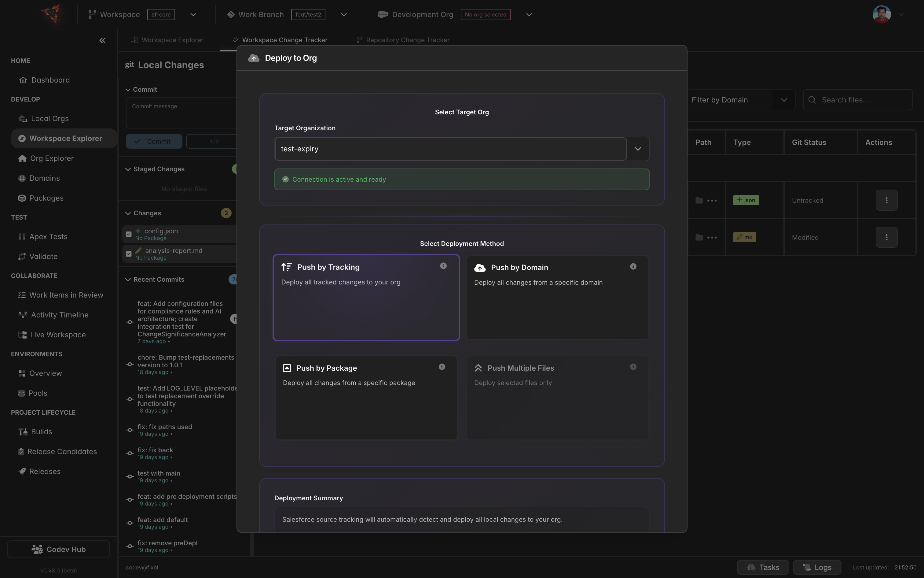Viewport: 924px width, 578px height.
Task: Click path ellipsis in json row
Action: click(x=712, y=200)
